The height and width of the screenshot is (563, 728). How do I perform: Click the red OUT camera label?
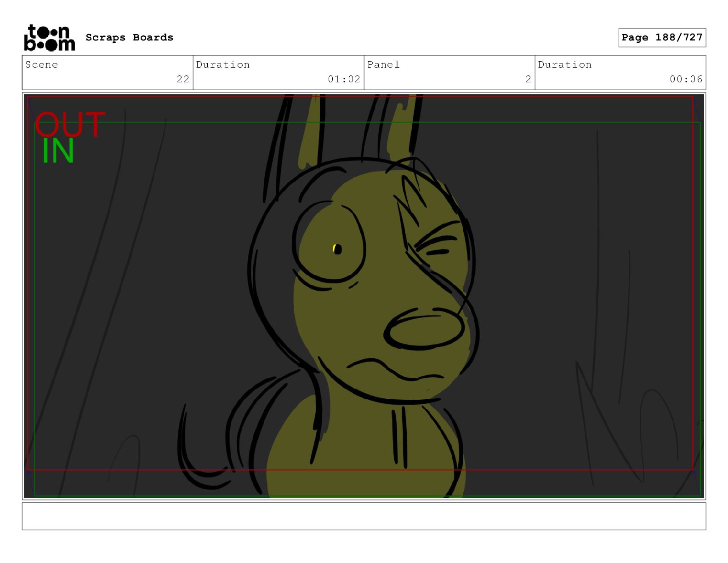(70, 125)
